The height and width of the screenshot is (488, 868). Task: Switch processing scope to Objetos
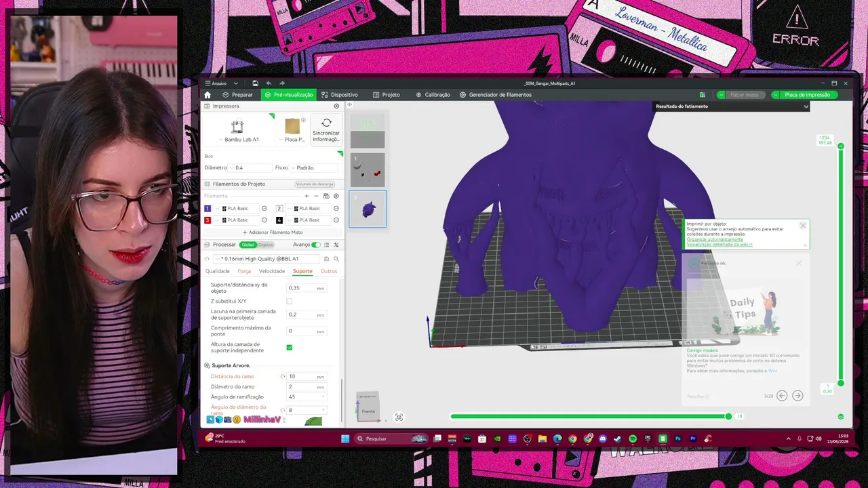tap(266, 245)
